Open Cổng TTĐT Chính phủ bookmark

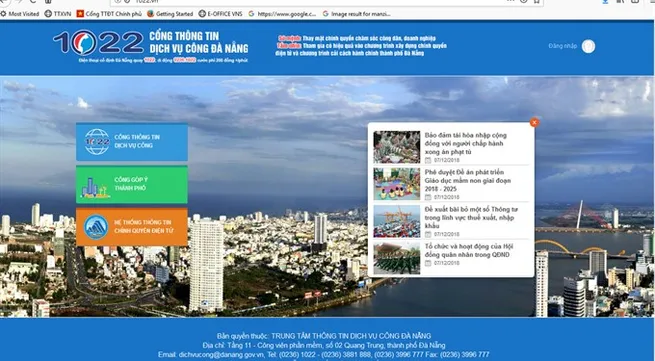pos(109,14)
